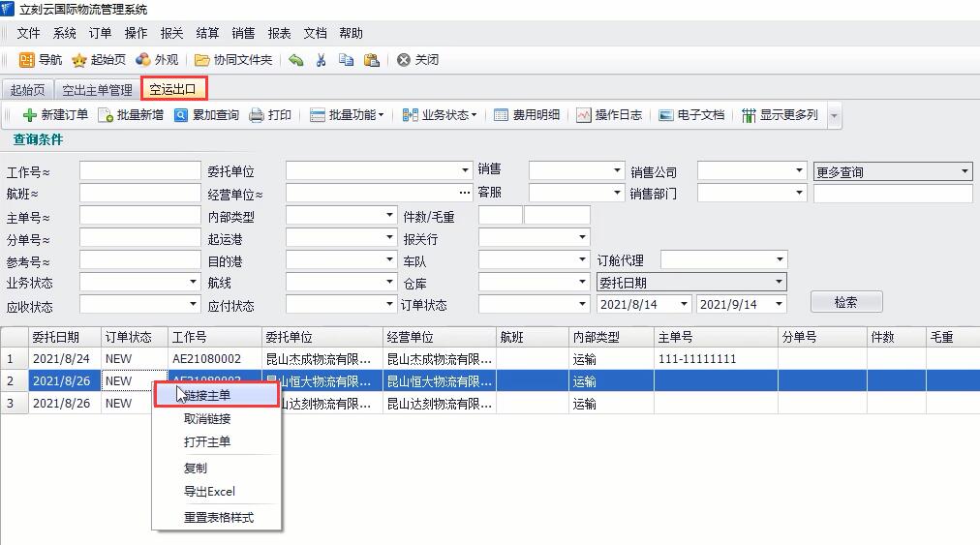The image size is (980, 545).
Task: Click the 电子文档 toolbar icon
Action: click(666, 115)
